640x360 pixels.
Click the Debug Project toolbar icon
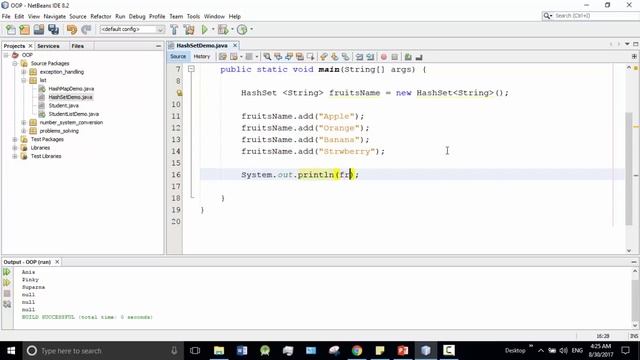pos(223,29)
